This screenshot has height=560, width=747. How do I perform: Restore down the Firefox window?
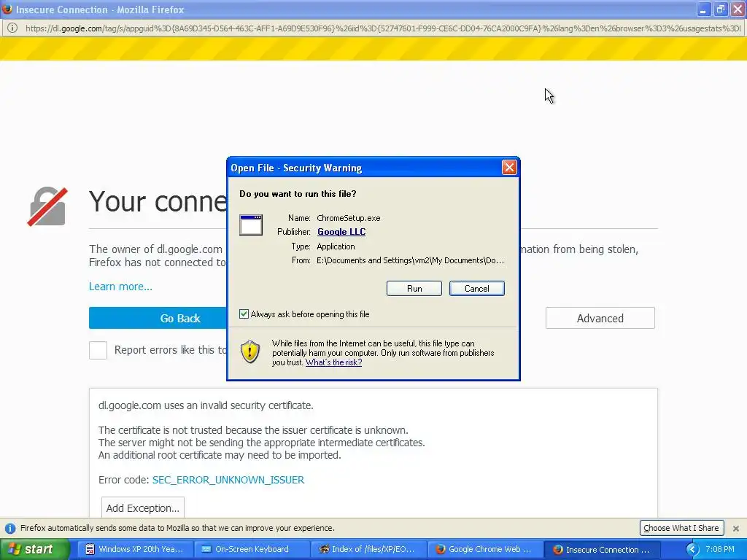[720, 9]
